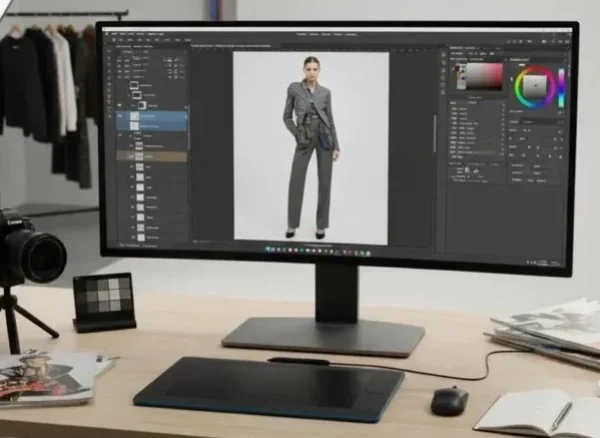This screenshot has width=600, height=438.
Task: Click inside the red gradient color picker field
Action: click(484, 76)
